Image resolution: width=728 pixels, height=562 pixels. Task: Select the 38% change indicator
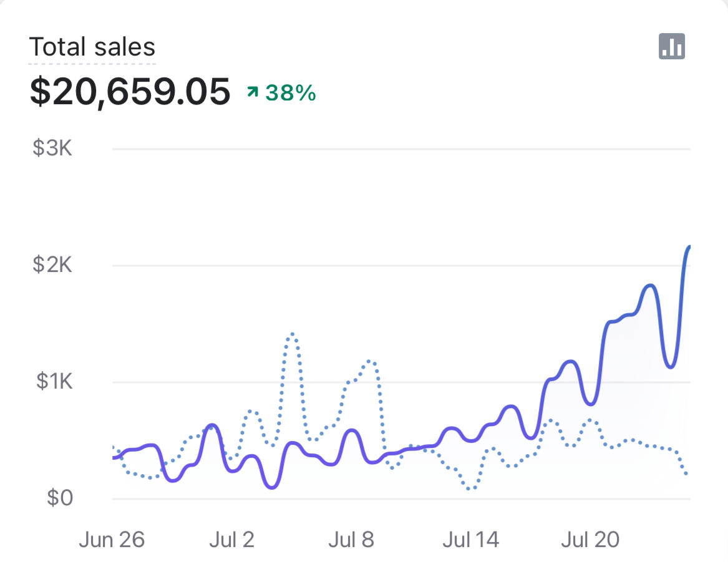(x=291, y=93)
